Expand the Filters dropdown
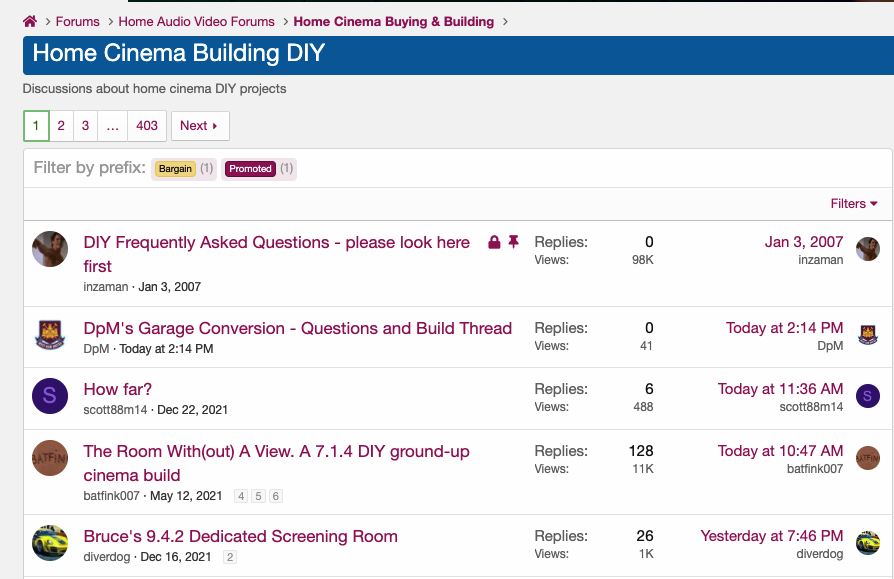 tap(853, 203)
